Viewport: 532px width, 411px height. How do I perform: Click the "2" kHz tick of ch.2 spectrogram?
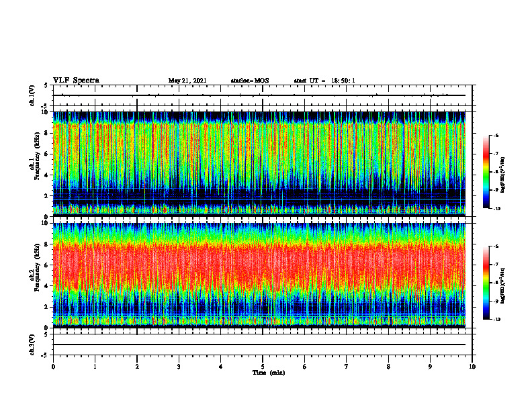pyautogui.click(x=47, y=307)
